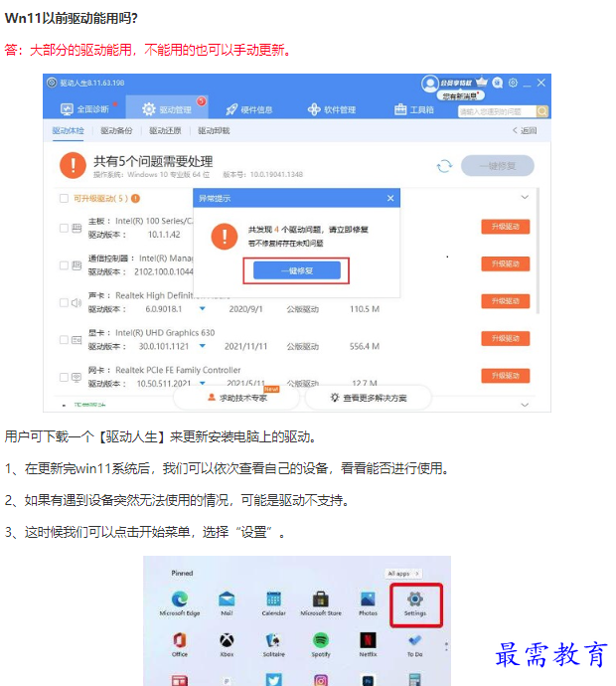Open Microsoft Edge in the Start menu
The width and height of the screenshot is (616, 686).
[179, 599]
